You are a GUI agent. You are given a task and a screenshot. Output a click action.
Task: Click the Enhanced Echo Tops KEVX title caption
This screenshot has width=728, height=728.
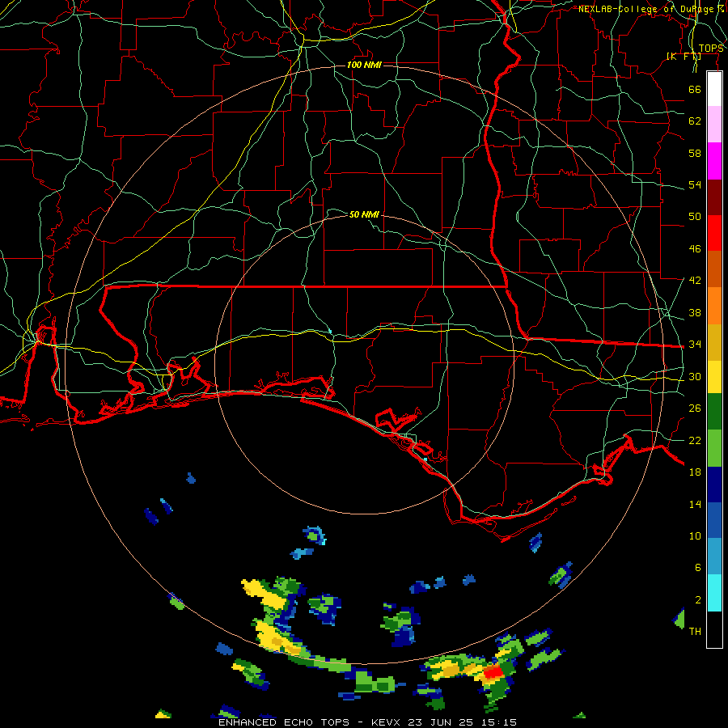[367, 722]
